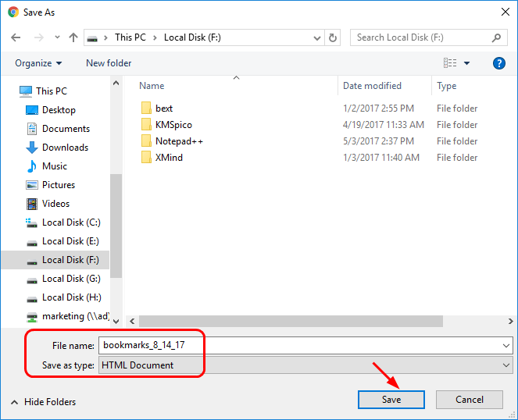Click the change view layout icon
The width and height of the screenshot is (518, 420).
point(450,63)
